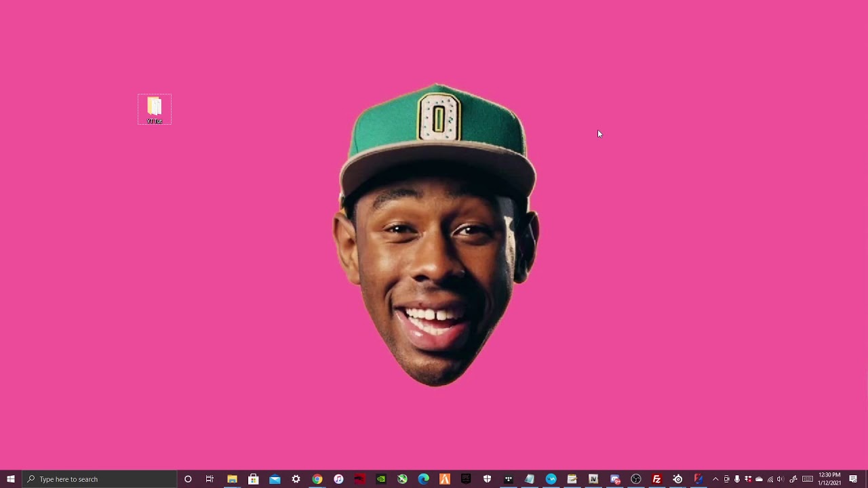Open the Cortana circle icon
This screenshot has width=868, height=488.
click(188, 479)
